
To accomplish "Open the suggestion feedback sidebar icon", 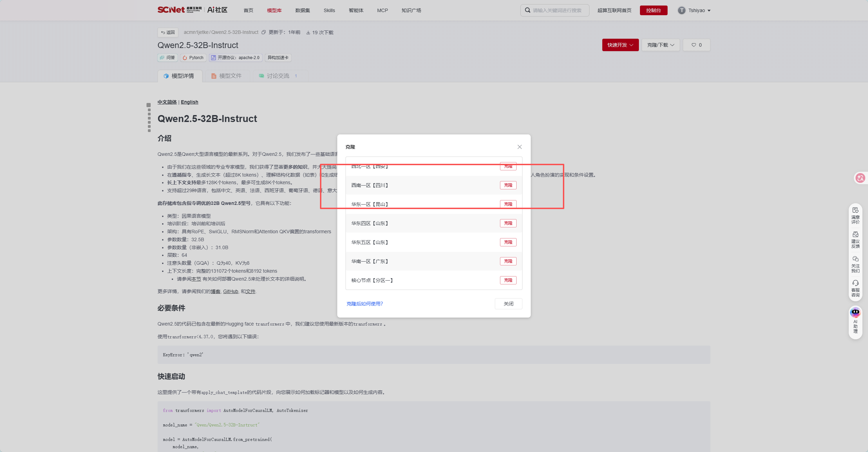I will coord(855,240).
